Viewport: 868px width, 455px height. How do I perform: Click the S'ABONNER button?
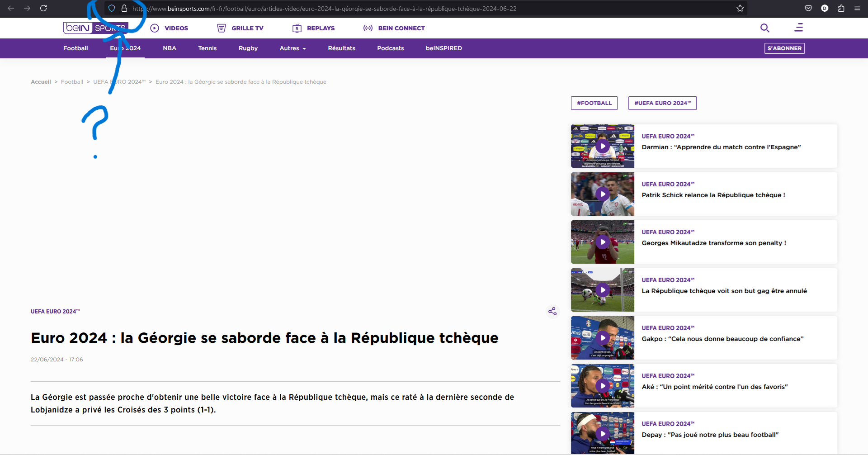pos(784,48)
